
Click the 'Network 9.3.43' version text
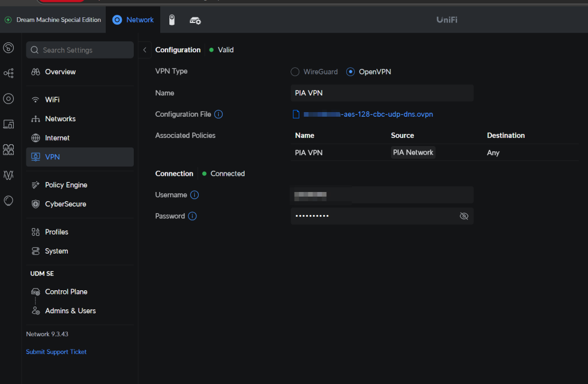[x=47, y=334]
